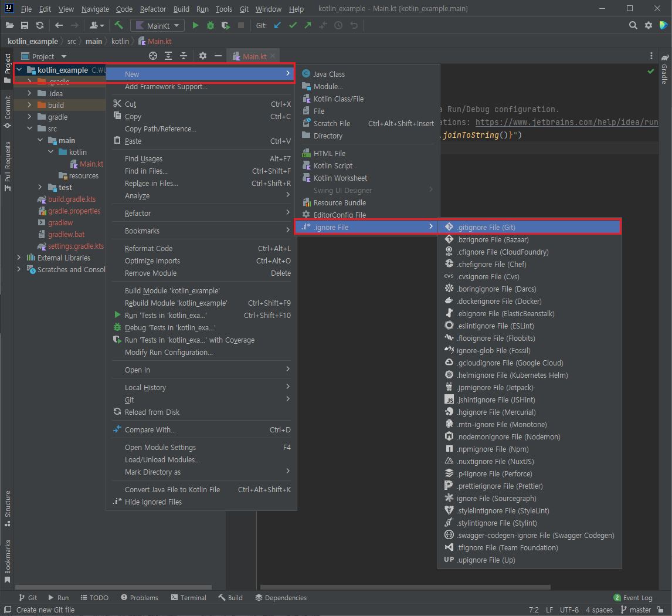
Task: Open the Gradle side panel
Action: point(664,69)
